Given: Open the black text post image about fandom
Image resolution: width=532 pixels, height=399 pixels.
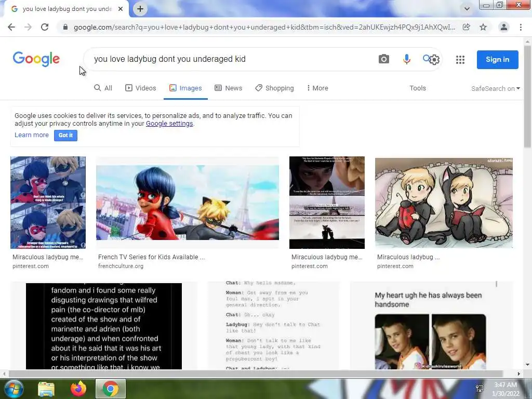Looking at the screenshot, I should (104, 326).
